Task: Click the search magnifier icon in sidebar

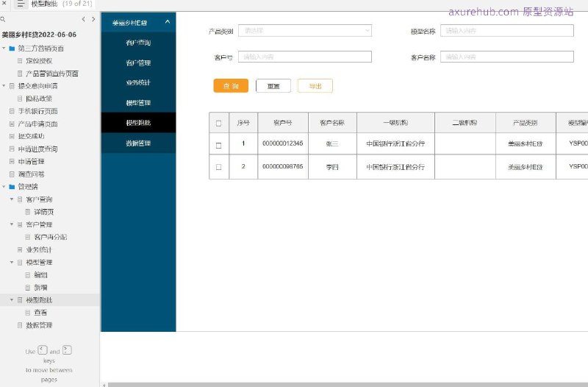Action: point(3,19)
